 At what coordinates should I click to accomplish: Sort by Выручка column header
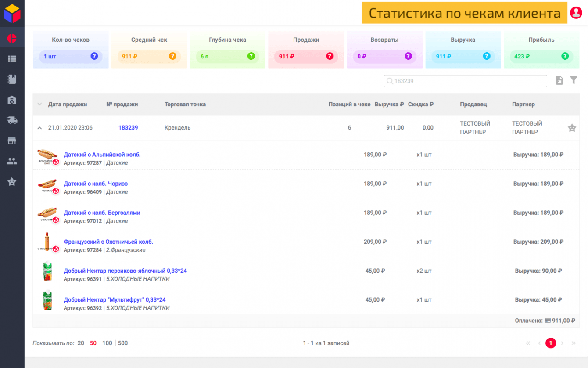[389, 105]
